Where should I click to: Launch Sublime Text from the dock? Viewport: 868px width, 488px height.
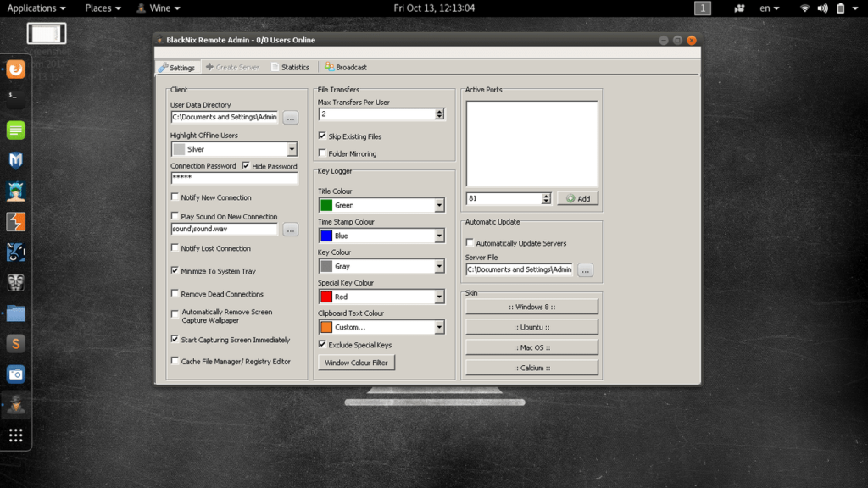click(16, 344)
